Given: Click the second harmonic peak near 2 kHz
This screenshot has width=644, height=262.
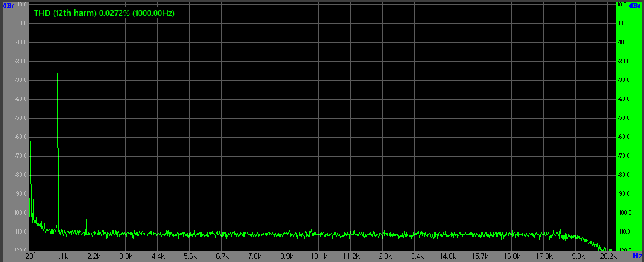Looking at the screenshot, I should 86,215.
